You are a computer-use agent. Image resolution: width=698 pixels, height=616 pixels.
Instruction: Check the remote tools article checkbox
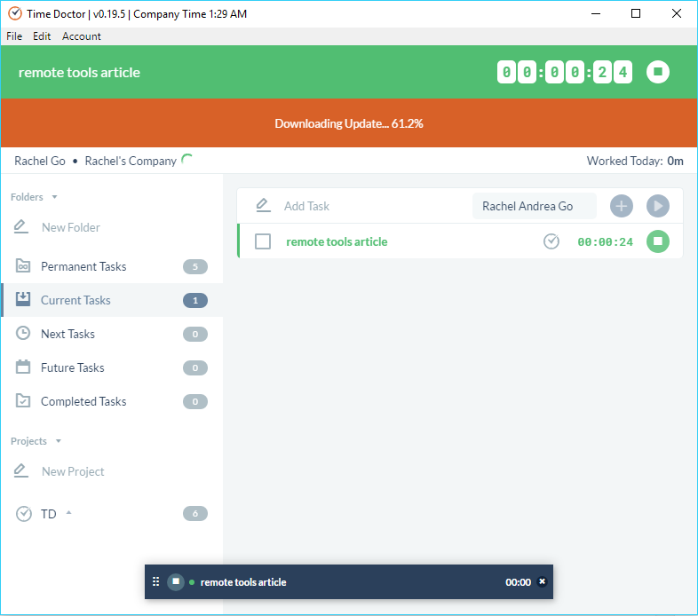point(263,241)
